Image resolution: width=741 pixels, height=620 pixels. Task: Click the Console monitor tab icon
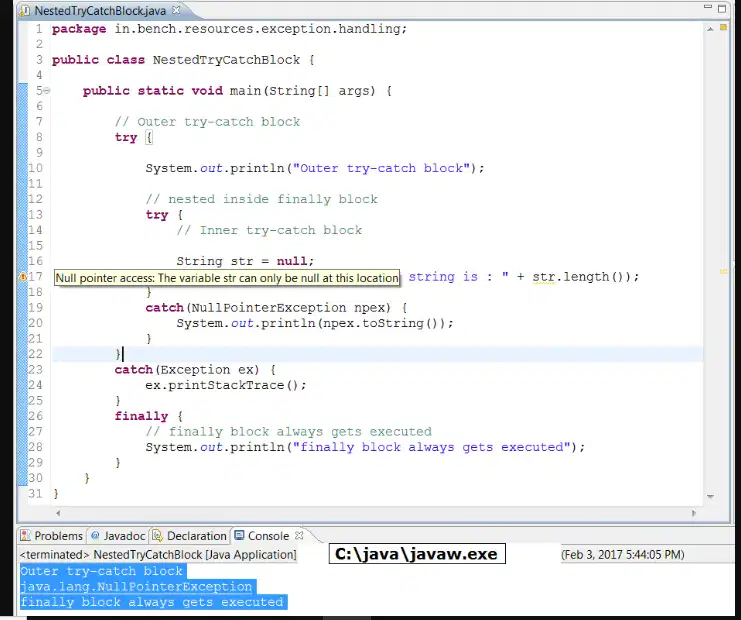click(x=240, y=535)
